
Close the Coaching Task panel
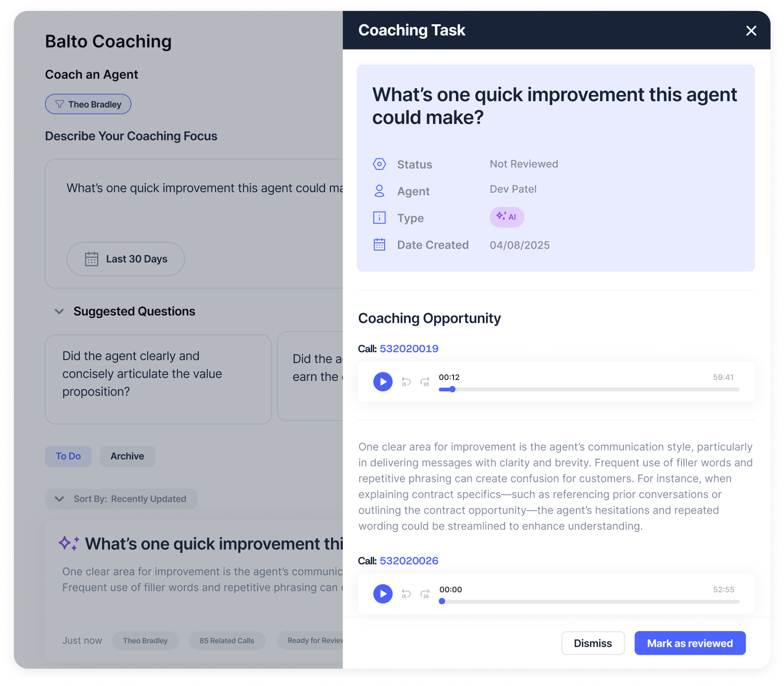pyautogui.click(x=751, y=30)
